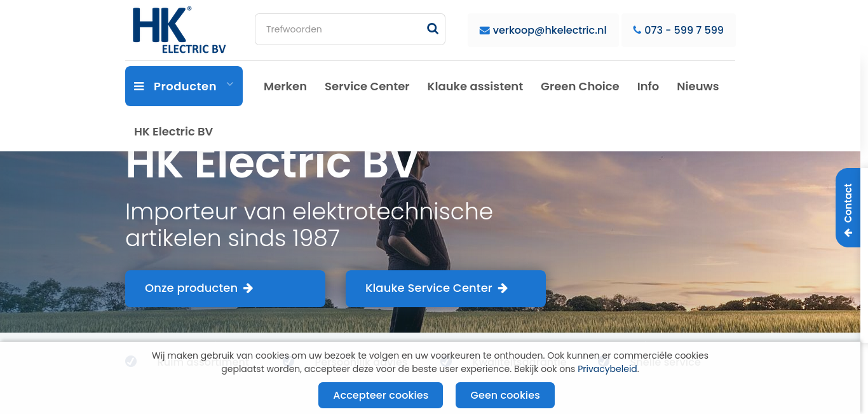The image size is (868, 414).
Task: Click the arrow icon on Contact side tab
Action: (x=848, y=233)
